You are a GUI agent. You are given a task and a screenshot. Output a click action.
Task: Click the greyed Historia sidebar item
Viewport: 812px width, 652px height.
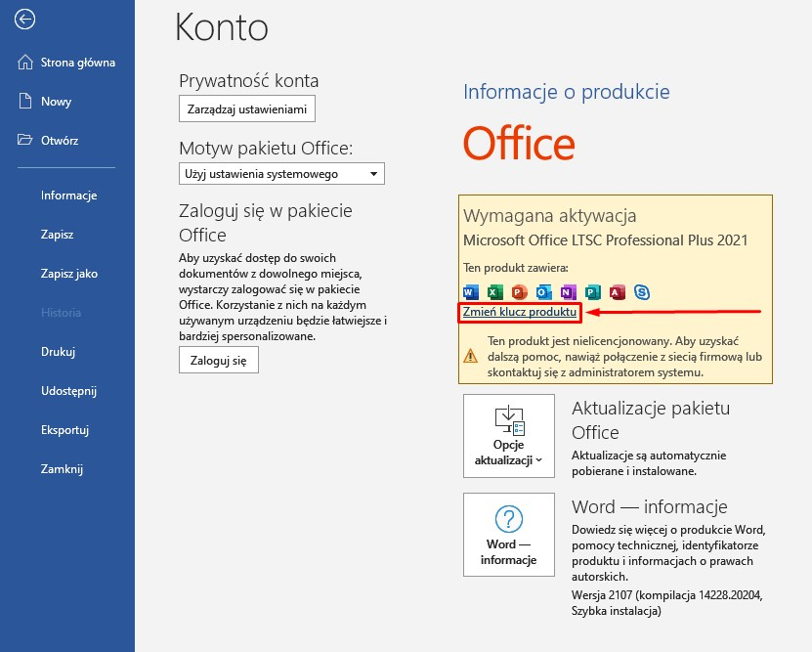62,313
